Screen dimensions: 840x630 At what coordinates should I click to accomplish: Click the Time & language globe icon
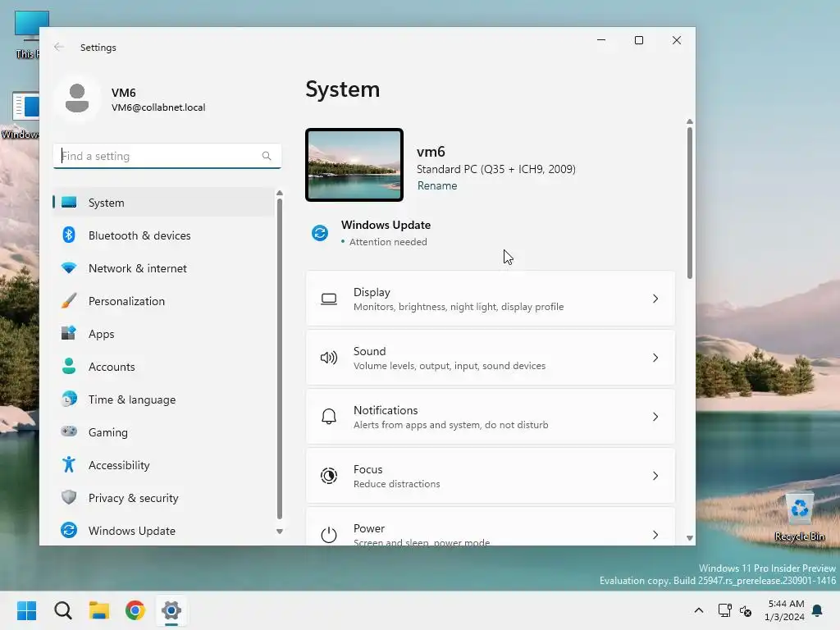(x=69, y=399)
